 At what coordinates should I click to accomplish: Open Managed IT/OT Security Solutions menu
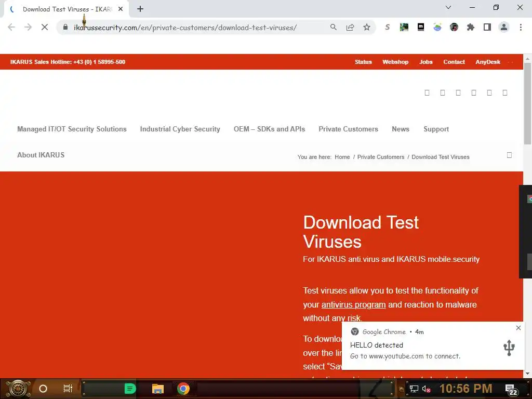[72, 129]
